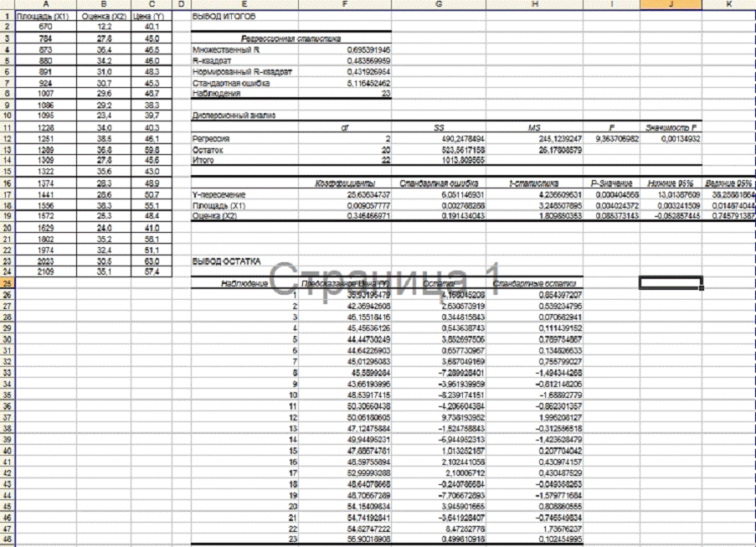
Task: Select column J header
Action: tap(670, 5)
